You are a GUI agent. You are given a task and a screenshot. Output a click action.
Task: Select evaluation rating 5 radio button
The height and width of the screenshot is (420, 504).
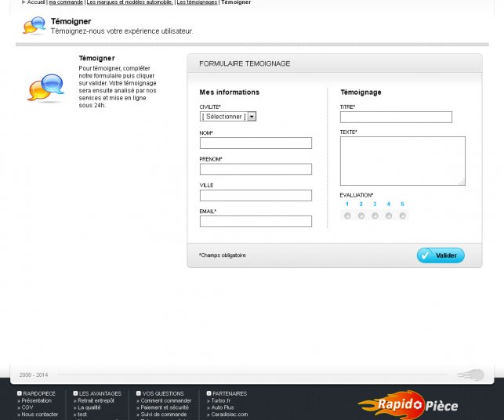click(402, 215)
